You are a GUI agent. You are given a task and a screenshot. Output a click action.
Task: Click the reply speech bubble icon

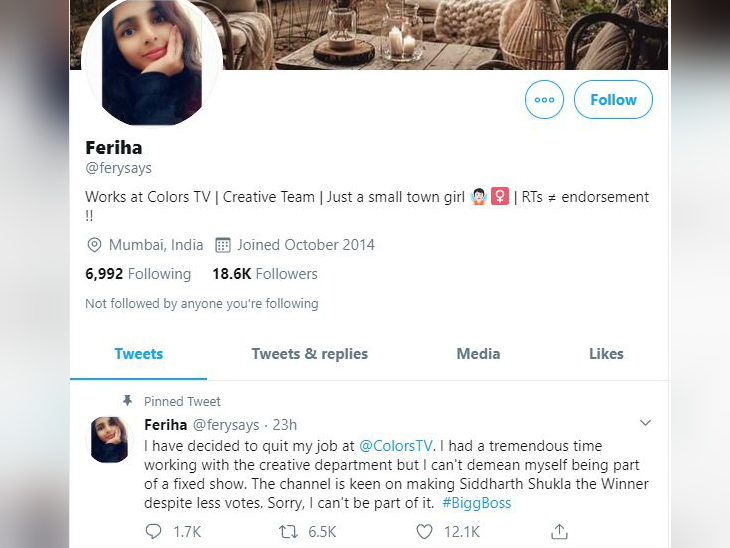pyautogui.click(x=154, y=532)
